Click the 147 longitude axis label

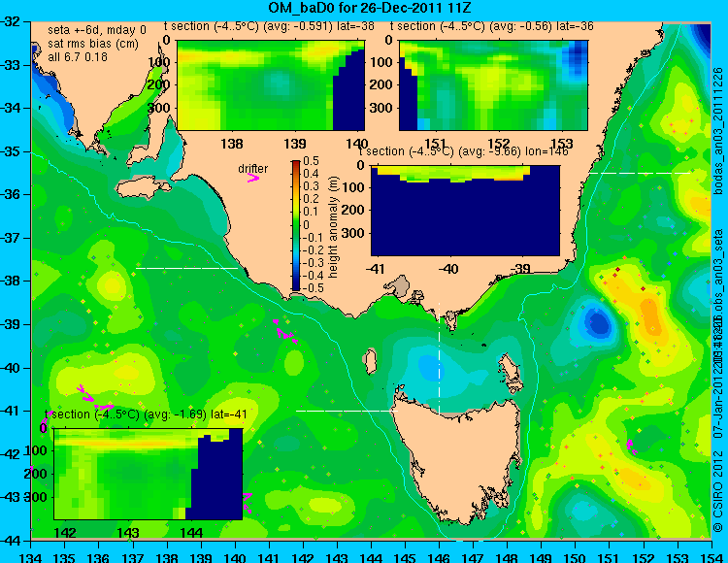click(x=473, y=557)
